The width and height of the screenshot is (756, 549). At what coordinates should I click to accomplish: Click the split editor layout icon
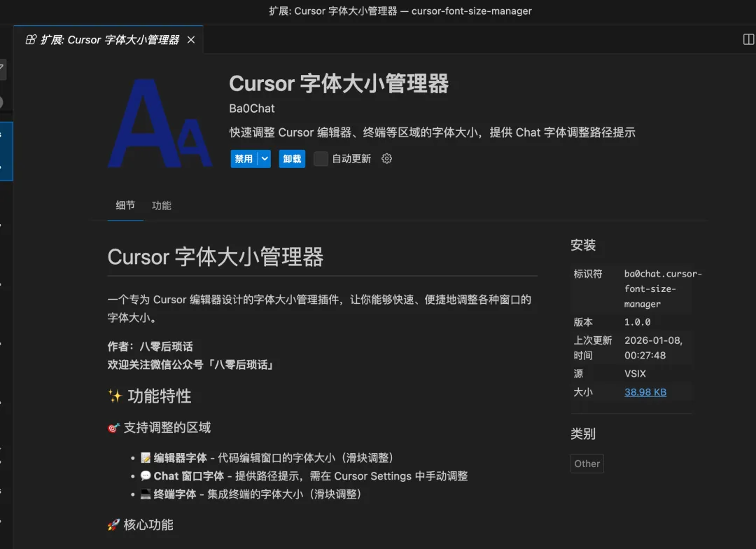[748, 39]
